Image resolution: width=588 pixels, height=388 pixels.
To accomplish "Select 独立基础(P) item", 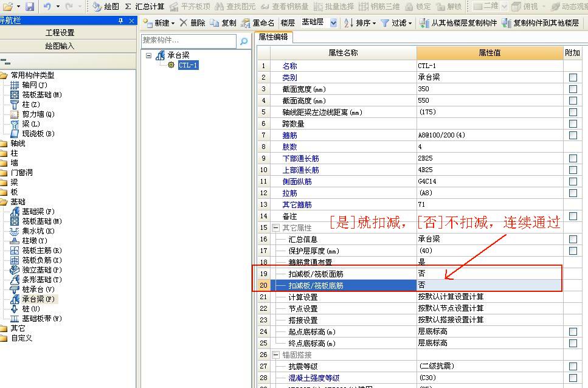I will (x=36, y=270).
